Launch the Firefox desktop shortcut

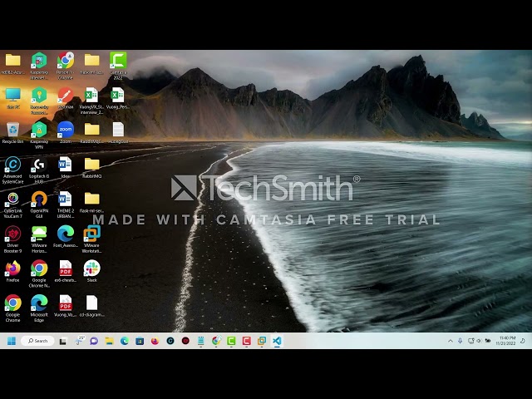click(12, 268)
